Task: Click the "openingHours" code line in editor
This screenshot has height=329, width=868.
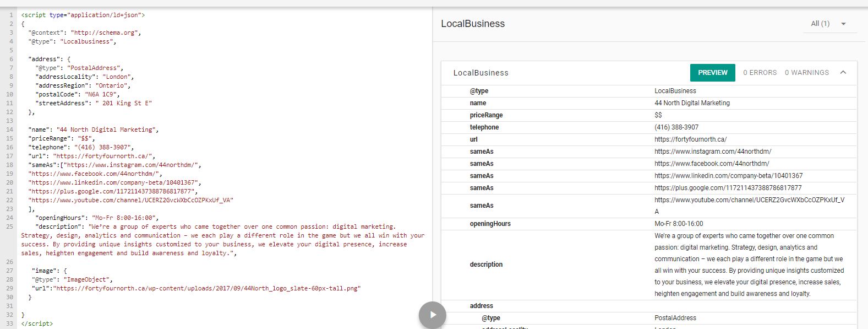Action: tap(97, 218)
